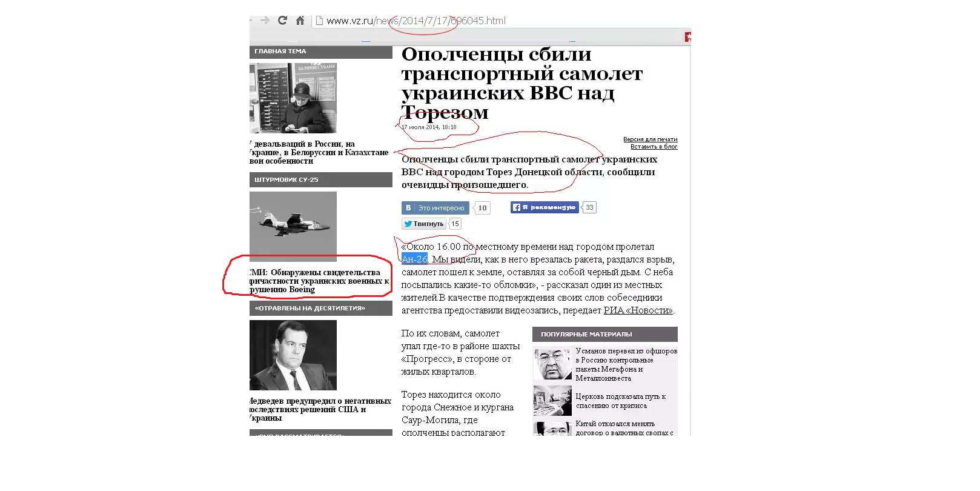Viewport: 980px width, 491px height.
Task: Open the devaluation in Russia headline link
Action: click(319, 152)
